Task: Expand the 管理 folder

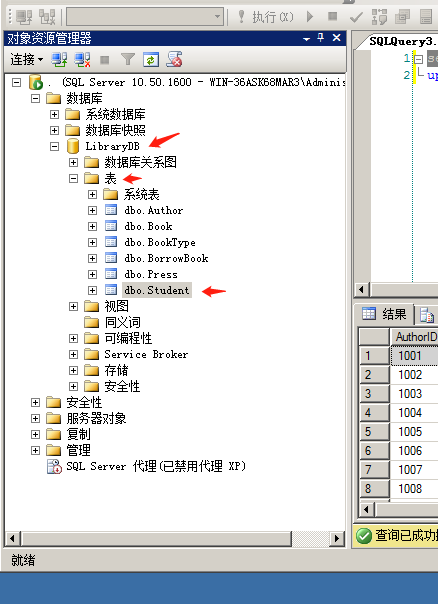Action: 35,450
